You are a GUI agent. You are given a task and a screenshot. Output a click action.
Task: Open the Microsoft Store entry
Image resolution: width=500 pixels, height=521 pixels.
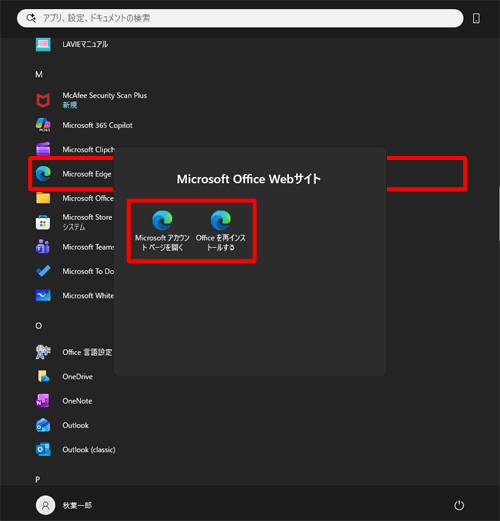74,222
